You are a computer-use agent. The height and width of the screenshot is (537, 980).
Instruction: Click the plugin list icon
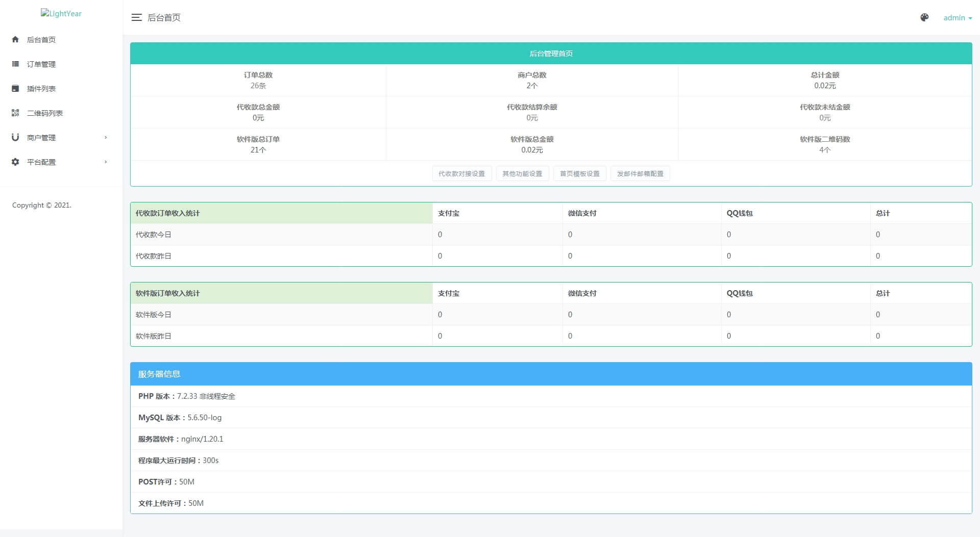point(15,88)
